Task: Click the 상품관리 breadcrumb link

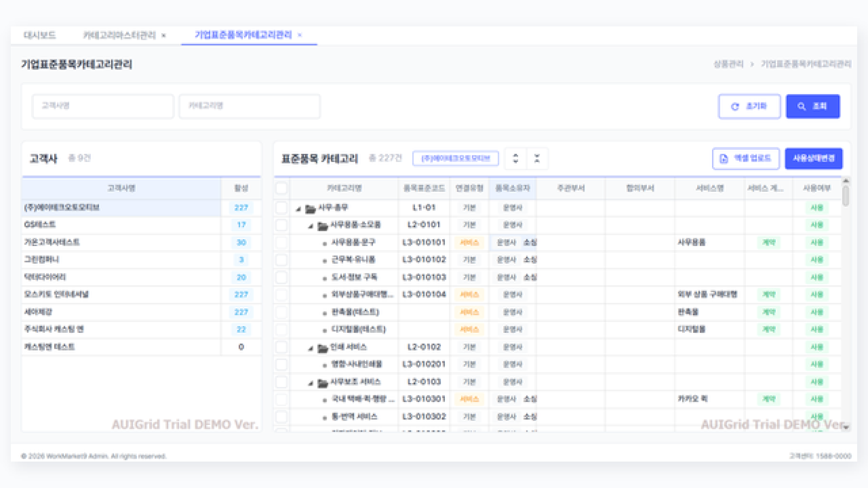Action: [x=728, y=64]
